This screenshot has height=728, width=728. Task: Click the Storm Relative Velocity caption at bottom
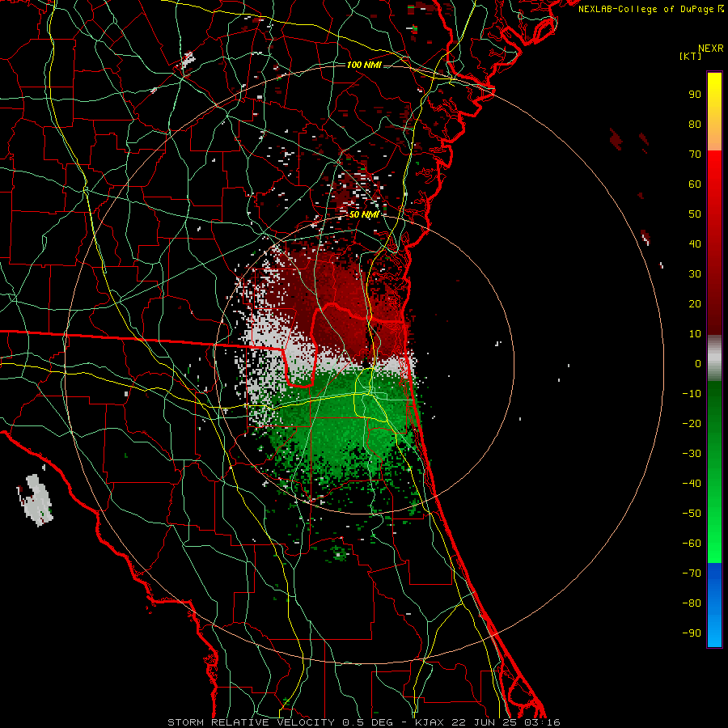click(364, 722)
